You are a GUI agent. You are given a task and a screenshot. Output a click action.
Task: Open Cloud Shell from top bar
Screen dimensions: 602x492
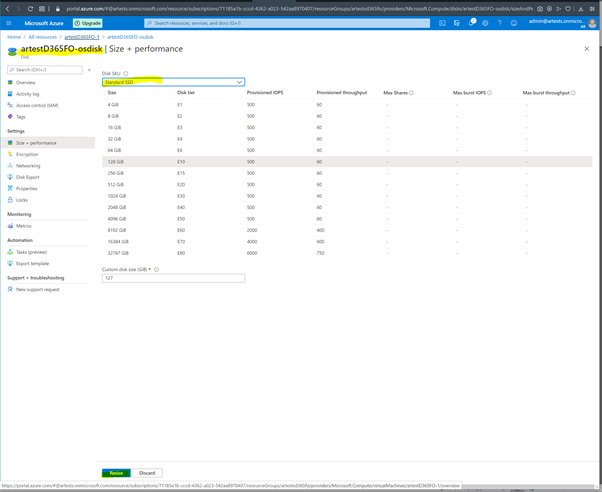443,23
